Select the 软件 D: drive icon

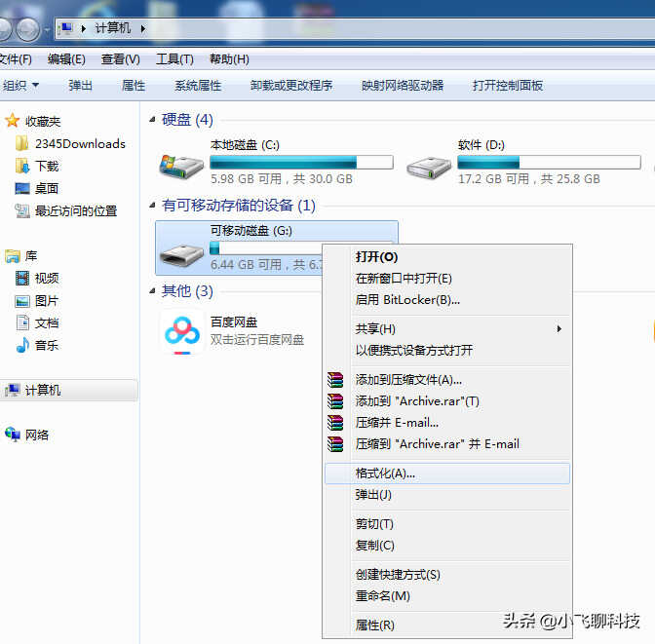429,168
